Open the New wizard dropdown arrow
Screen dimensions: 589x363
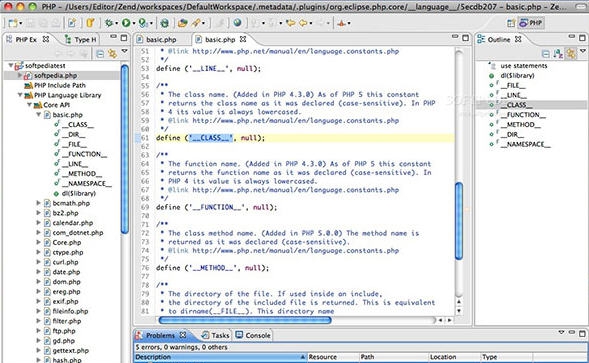coord(20,23)
